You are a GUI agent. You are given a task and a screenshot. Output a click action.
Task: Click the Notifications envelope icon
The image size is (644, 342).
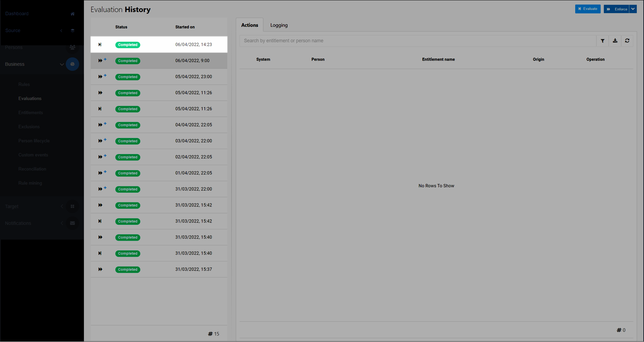point(72,223)
